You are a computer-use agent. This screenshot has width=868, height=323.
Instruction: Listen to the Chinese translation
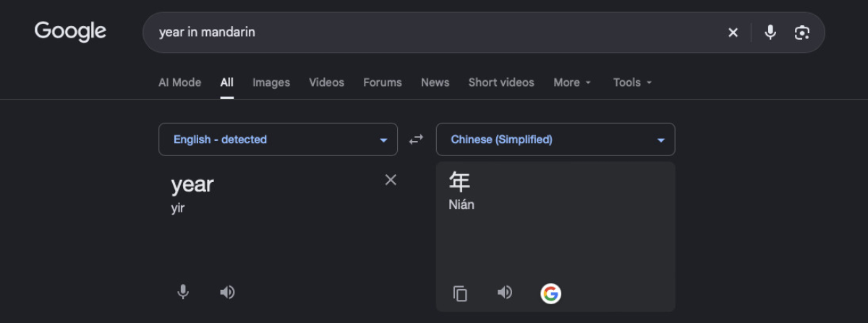coord(505,292)
